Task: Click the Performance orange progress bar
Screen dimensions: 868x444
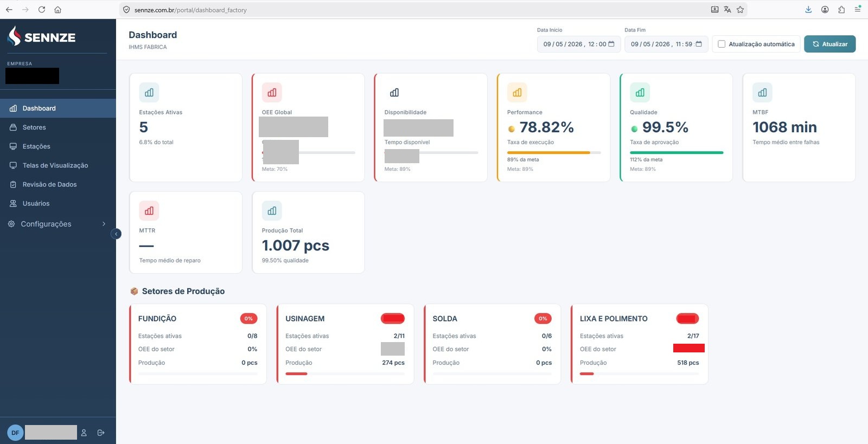Action: (554, 153)
